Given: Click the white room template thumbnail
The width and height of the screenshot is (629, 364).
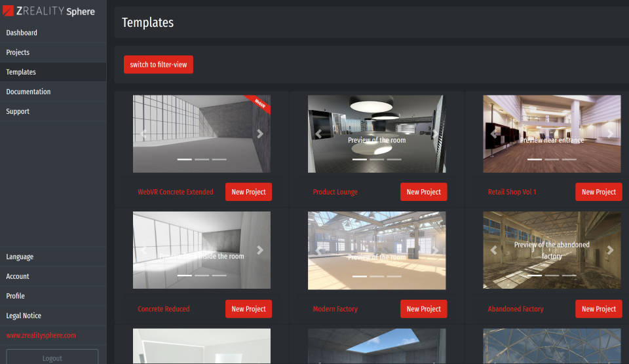Looking at the screenshot, I should [x=202, y=346].
